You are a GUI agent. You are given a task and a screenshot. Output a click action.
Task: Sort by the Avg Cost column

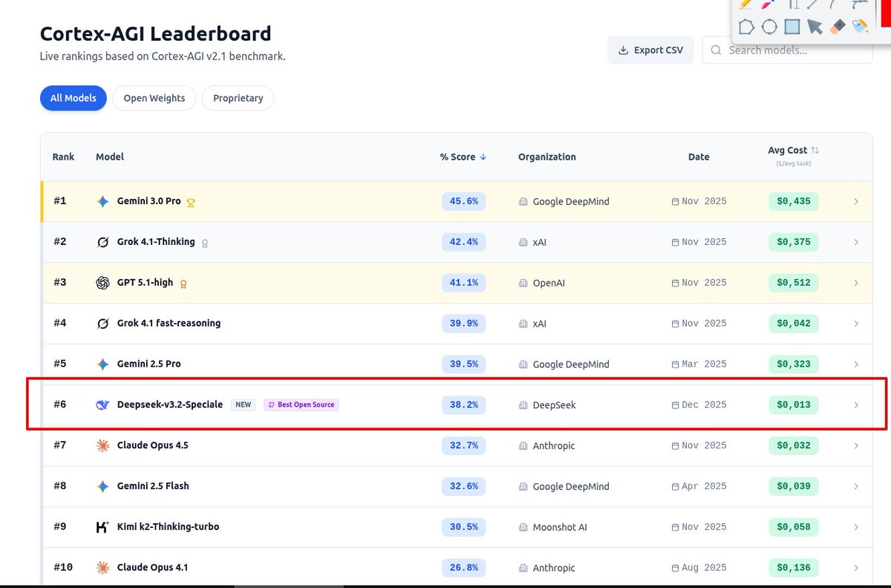point(793,151)
